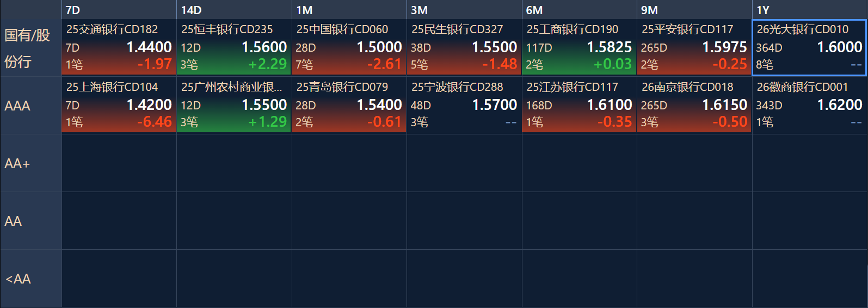Select the AAA row label
Screen dimensions: 868x308
[x=30, y=106]
